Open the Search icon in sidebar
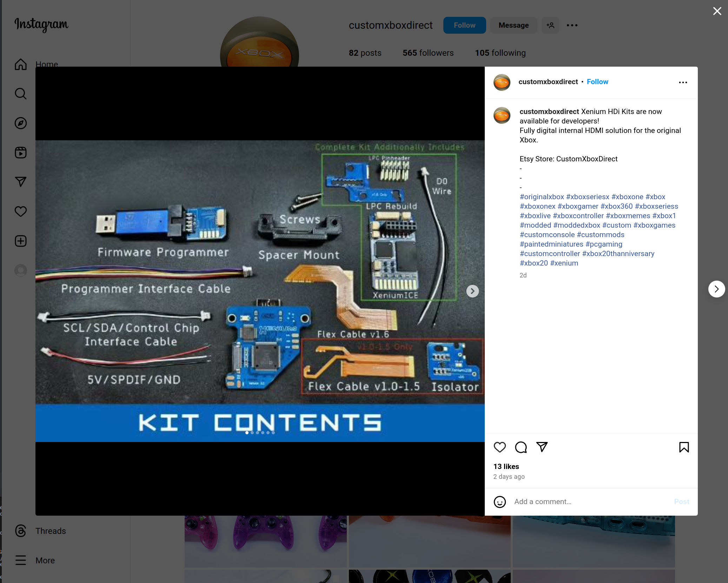Screen dimensions: 728x583 pyautogui.click(x=21, y=94)
